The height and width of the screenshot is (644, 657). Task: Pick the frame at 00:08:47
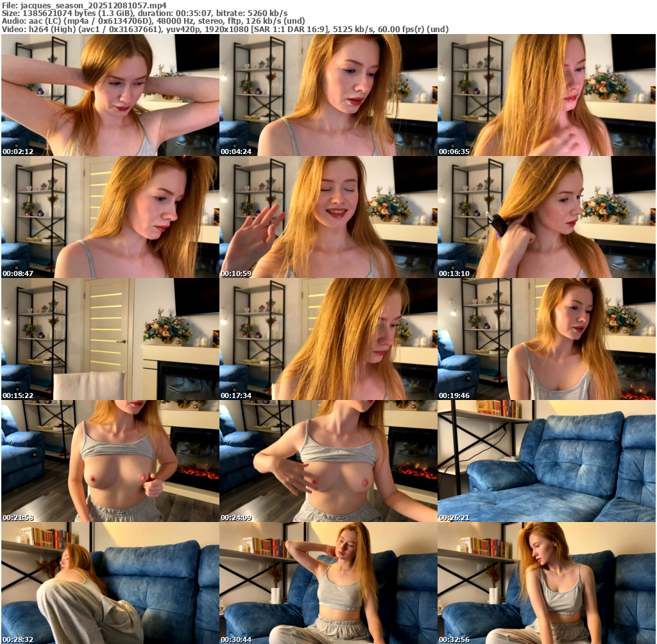110,217
